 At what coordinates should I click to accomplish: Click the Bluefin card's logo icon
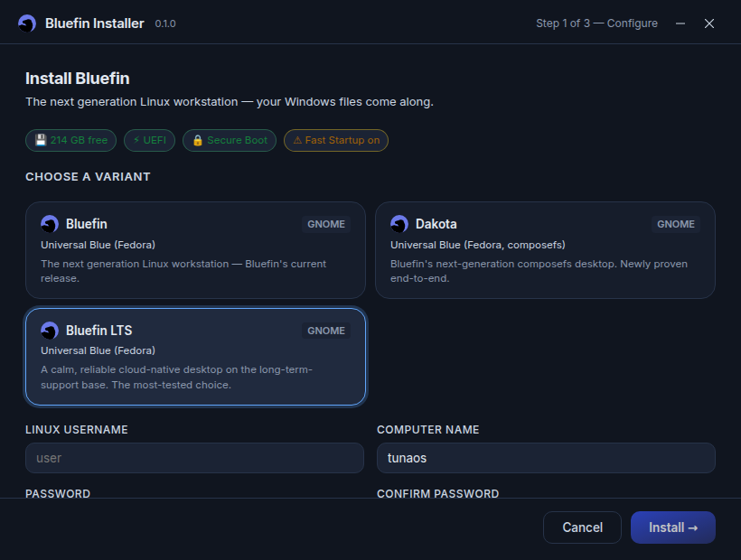click(x=50, y=224)
